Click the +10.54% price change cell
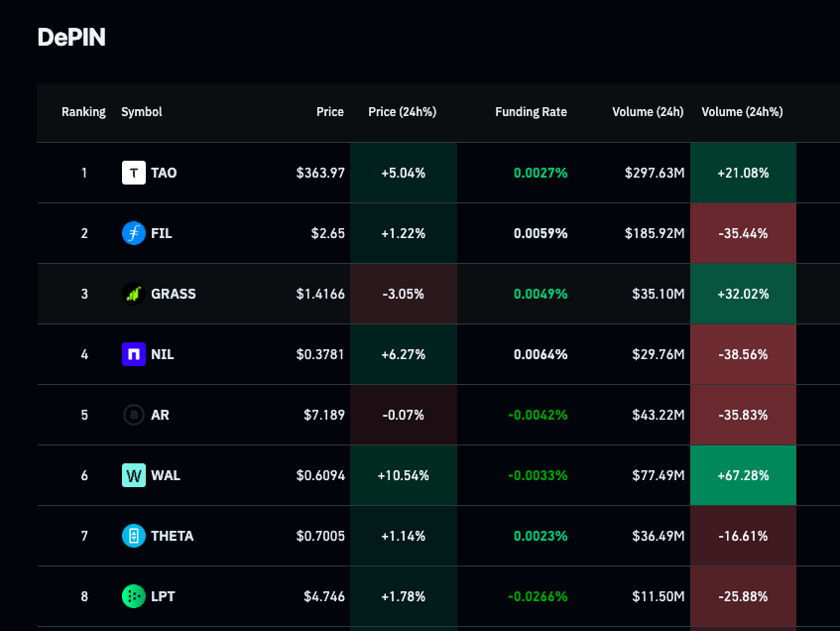Viewport: 840px width, 631px height. tap(404, 475)
